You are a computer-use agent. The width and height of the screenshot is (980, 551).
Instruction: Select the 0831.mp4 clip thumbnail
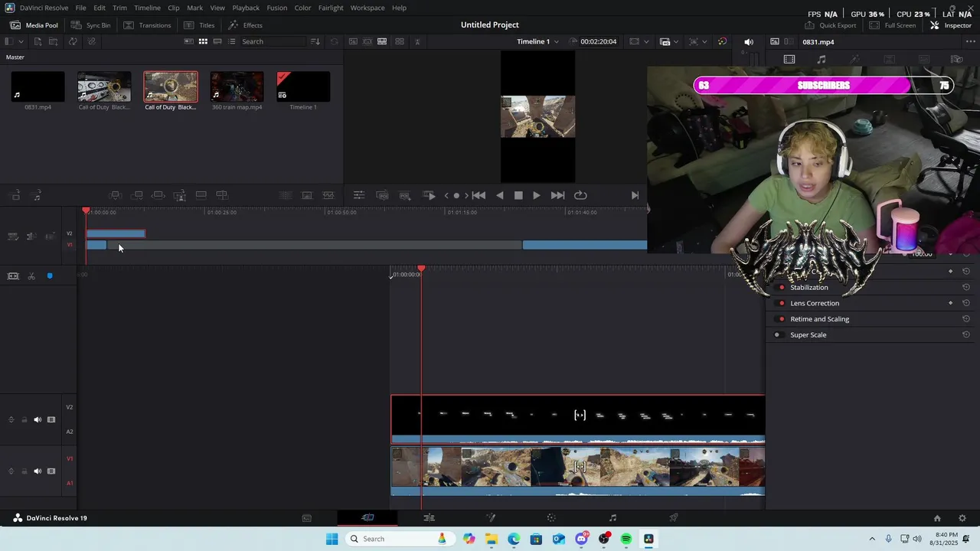(x=38, y=86)
